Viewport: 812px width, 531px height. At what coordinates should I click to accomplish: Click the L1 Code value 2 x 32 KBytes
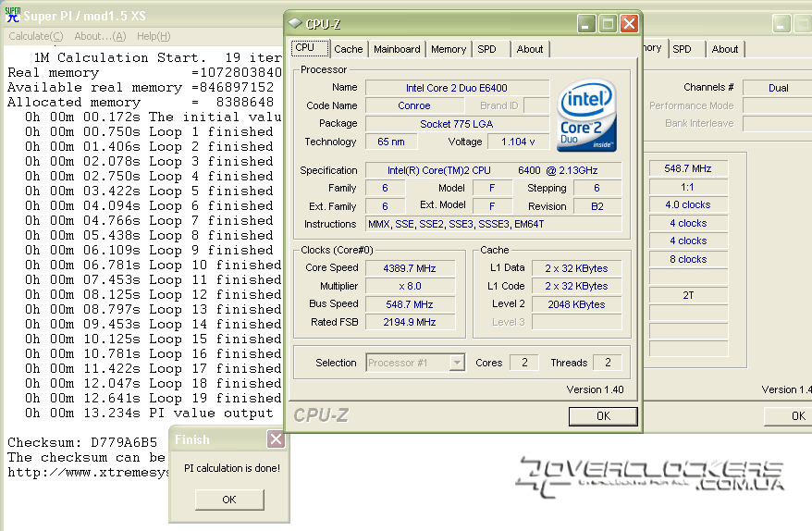(576, 286)
